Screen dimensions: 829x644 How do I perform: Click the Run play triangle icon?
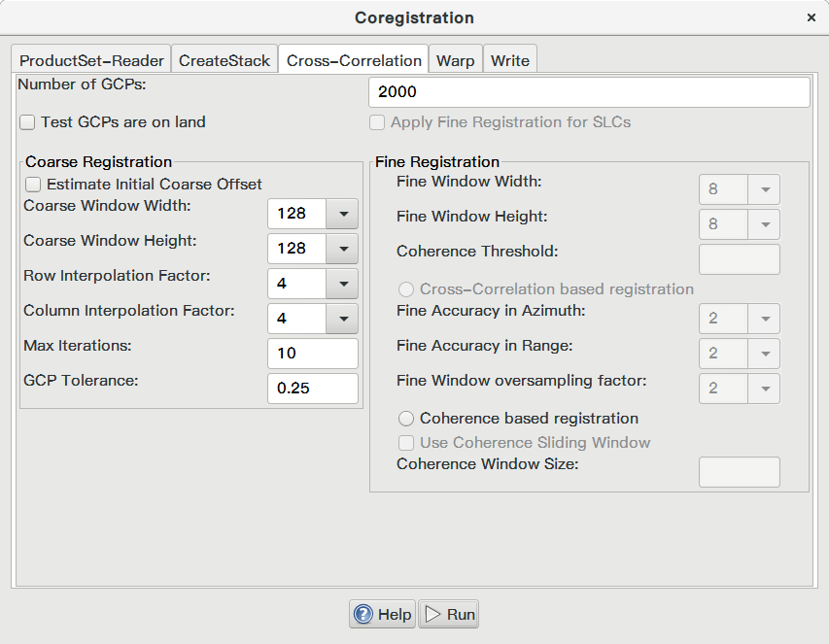tap(432, 614)
